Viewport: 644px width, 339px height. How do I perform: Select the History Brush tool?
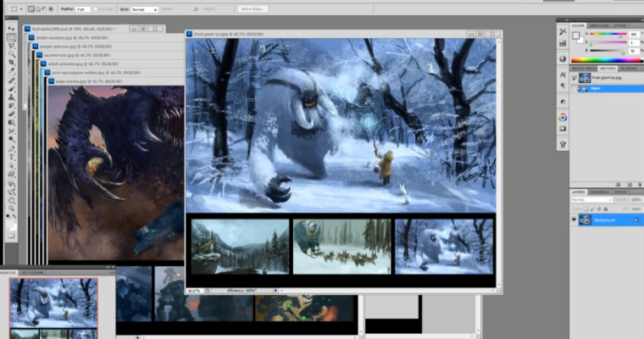pos(12,106)
